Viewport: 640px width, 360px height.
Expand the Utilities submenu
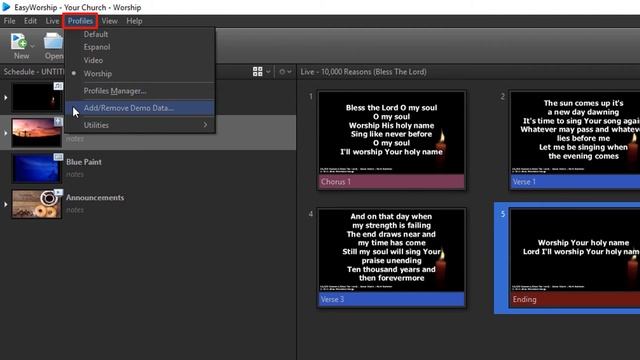140,125
